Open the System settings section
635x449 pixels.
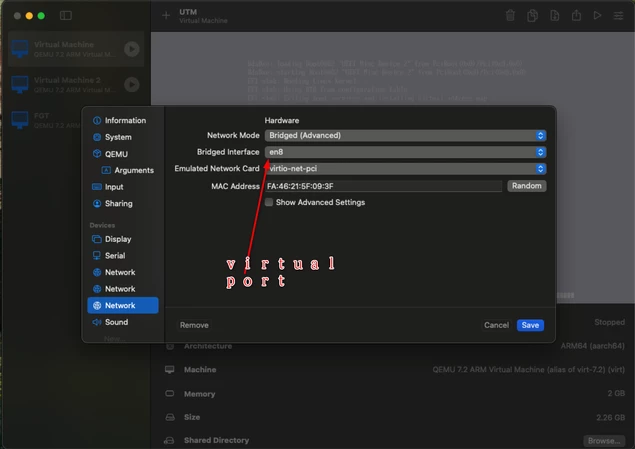tap(123, 137)
